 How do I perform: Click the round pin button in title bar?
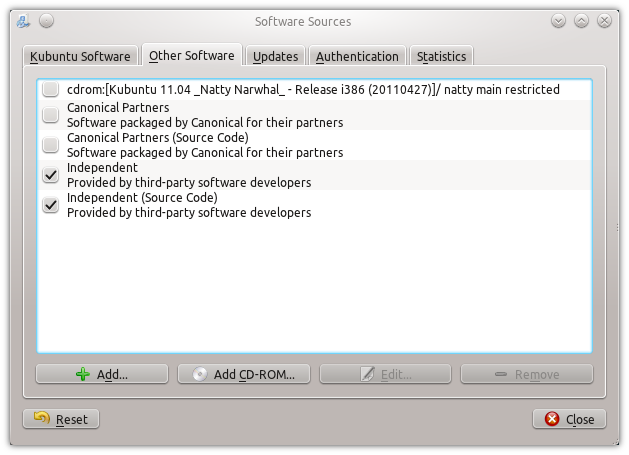click(47, 21)
